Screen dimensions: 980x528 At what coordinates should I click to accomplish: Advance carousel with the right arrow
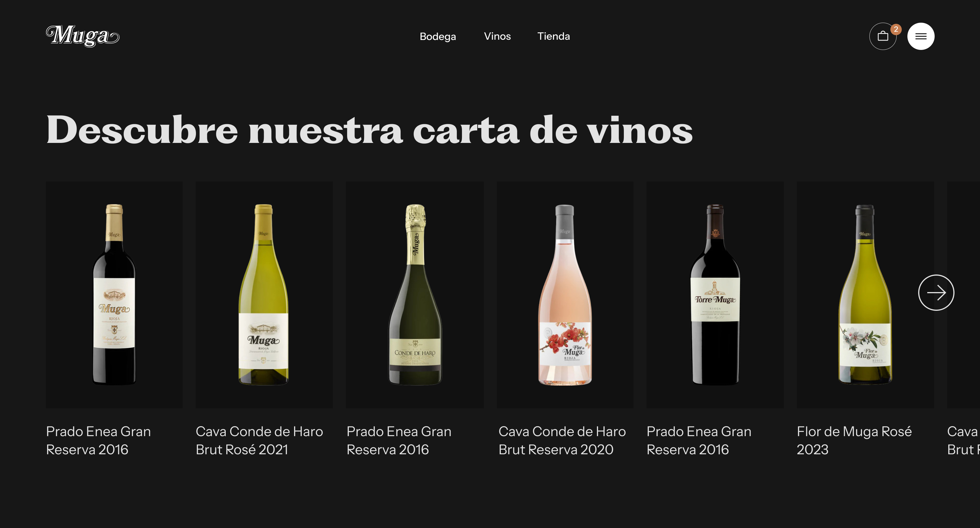tap(936, 293)
